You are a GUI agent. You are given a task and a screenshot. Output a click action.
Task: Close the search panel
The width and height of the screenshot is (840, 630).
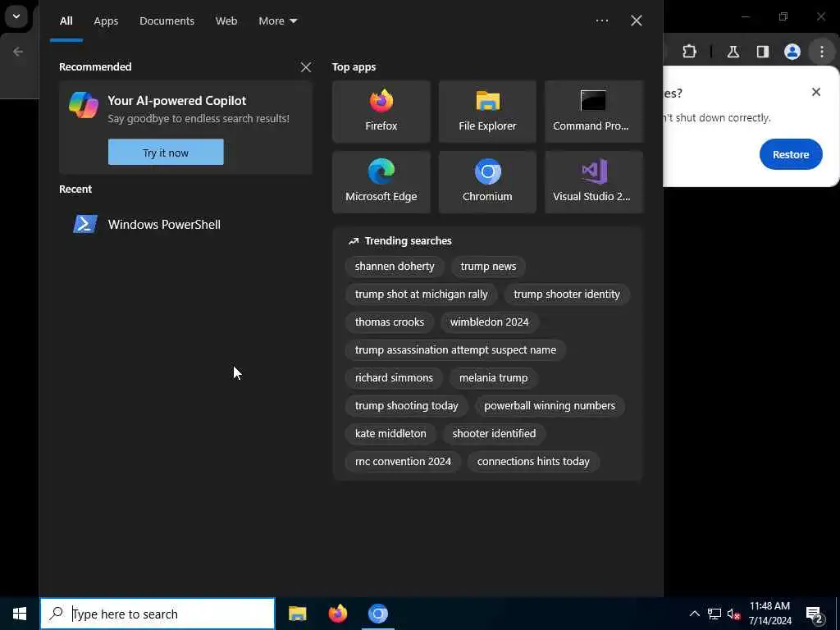(636, 21)
